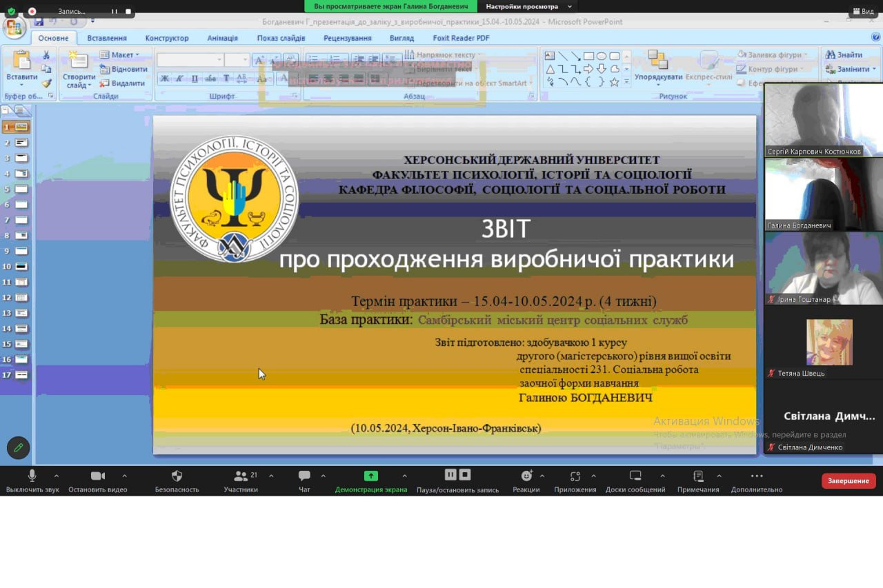
Task: Click Ірина Гоштанар participant video tile
Action: click(x=824, y=267)
